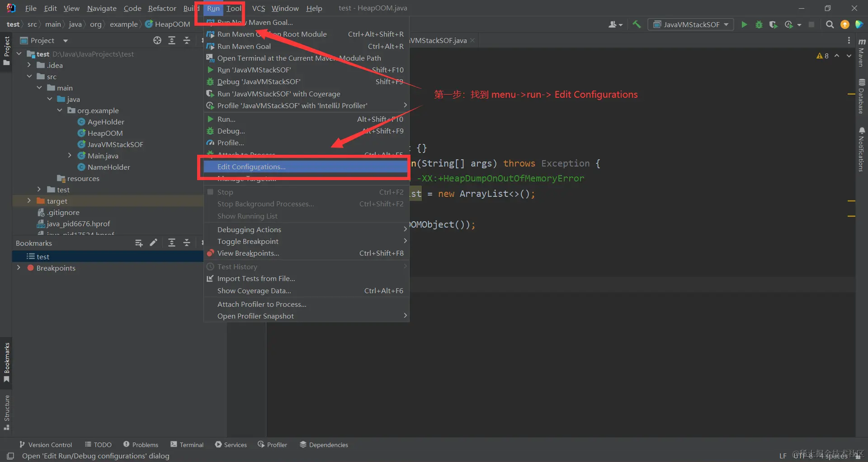
Task: Click the edit pencil icon in Bookmarks panel
Action: pos(154,243)
